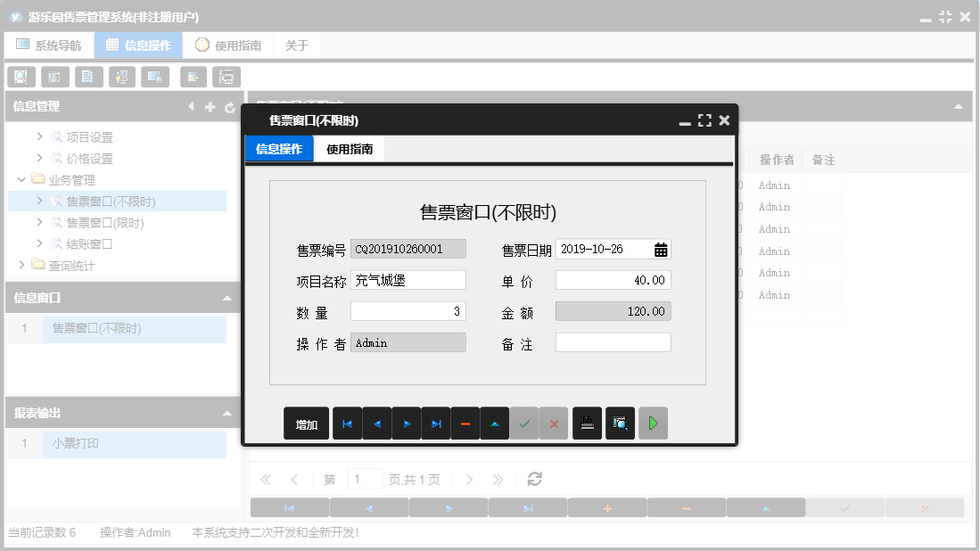Click the red minus delete-record icon
The height and width of the screenshot is (551, 980).
coord(465,423)
